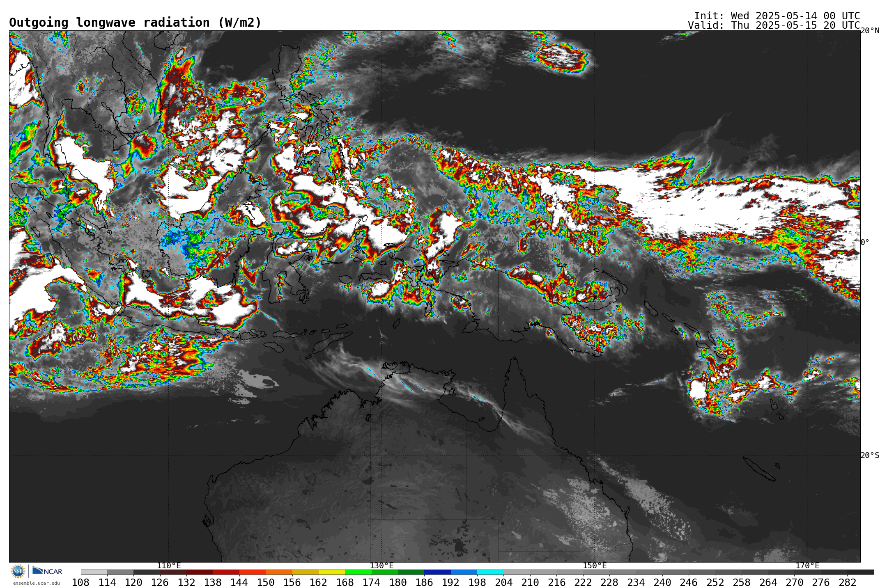Click the 110°E longitude label
The width and height of the screenshot is (887, 588).
click(x=169, y=565)
